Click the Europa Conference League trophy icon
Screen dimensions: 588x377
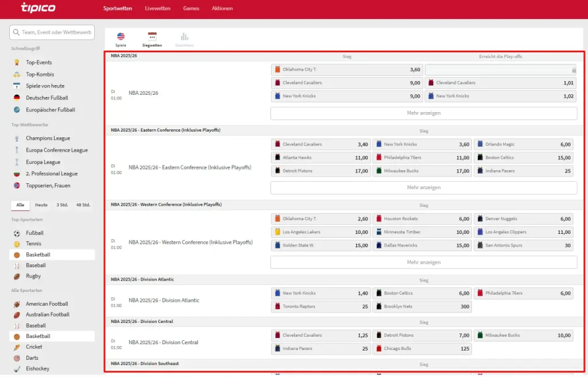[17, 150]
